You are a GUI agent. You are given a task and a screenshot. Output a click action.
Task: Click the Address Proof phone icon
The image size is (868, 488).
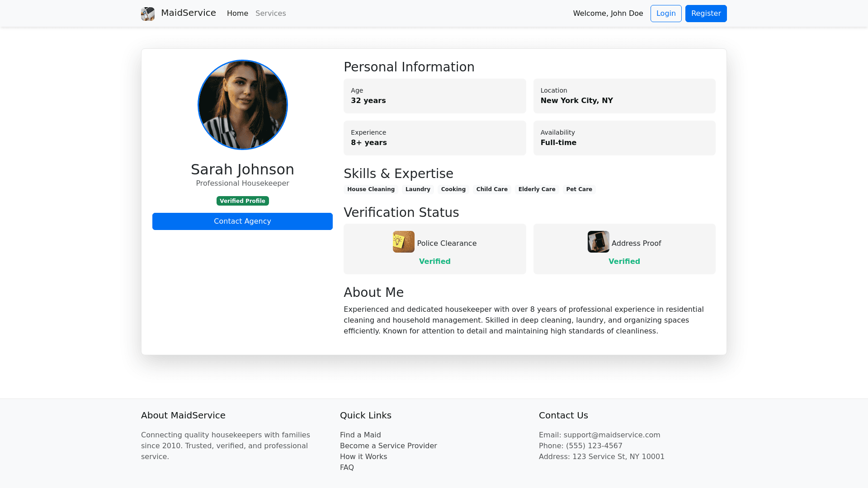click(x=598, y=242)
